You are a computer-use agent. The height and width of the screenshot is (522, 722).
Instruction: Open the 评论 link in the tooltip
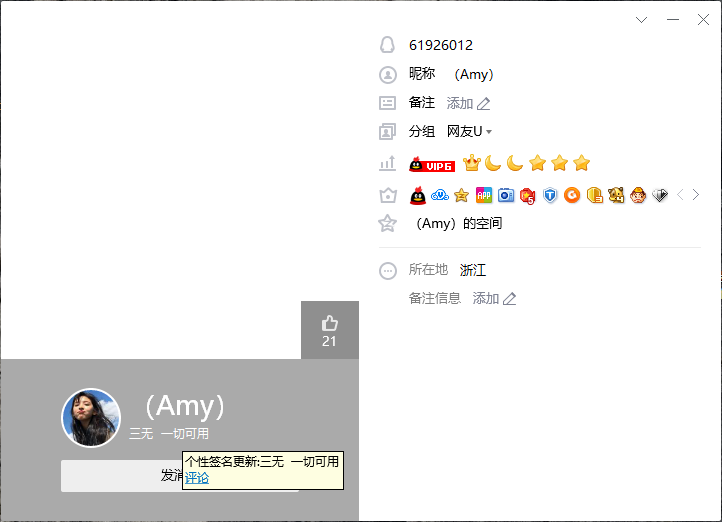coord(197,478)
